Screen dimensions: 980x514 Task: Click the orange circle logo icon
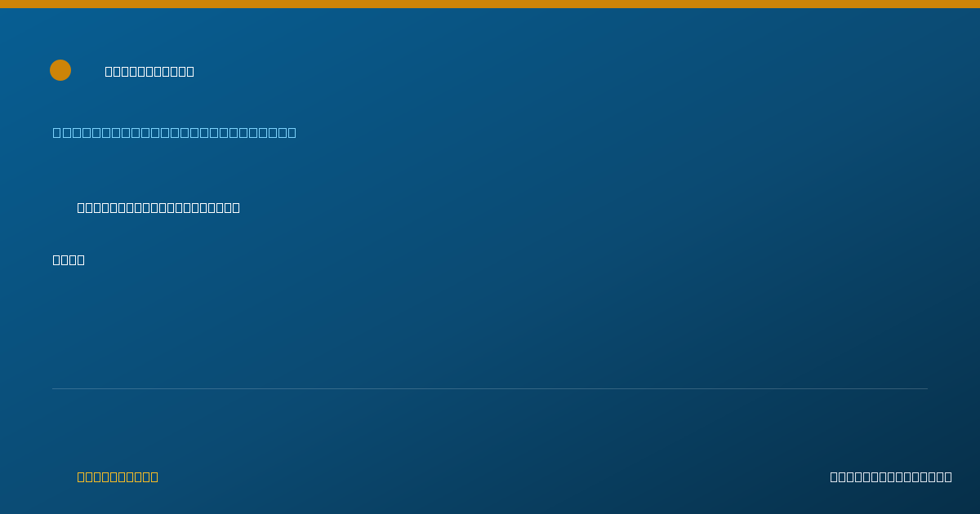[x=60, y=70]
